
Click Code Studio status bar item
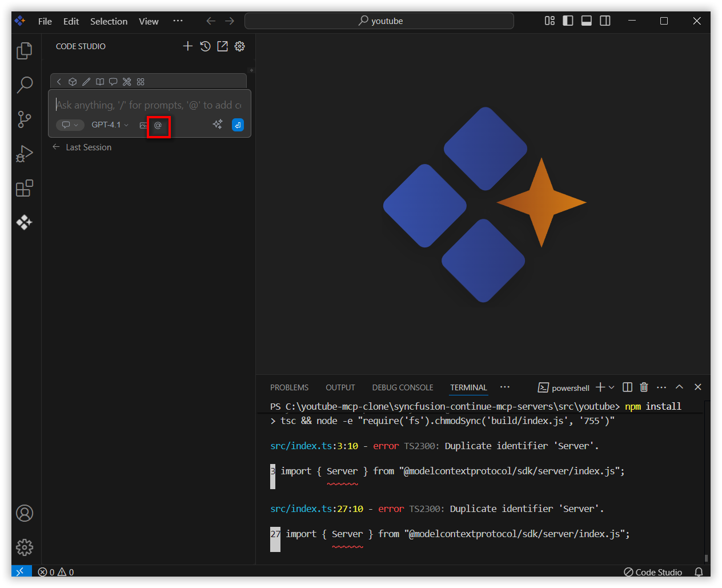(653, 572)
